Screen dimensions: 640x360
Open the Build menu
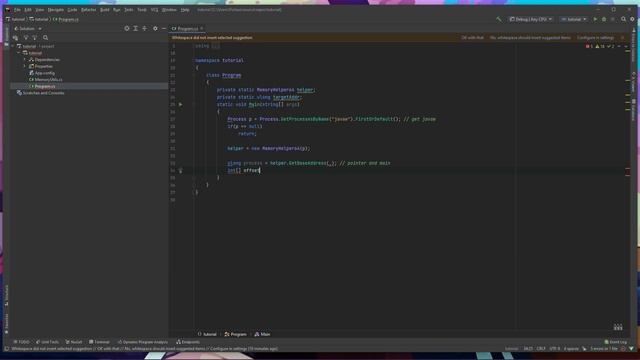104,9
